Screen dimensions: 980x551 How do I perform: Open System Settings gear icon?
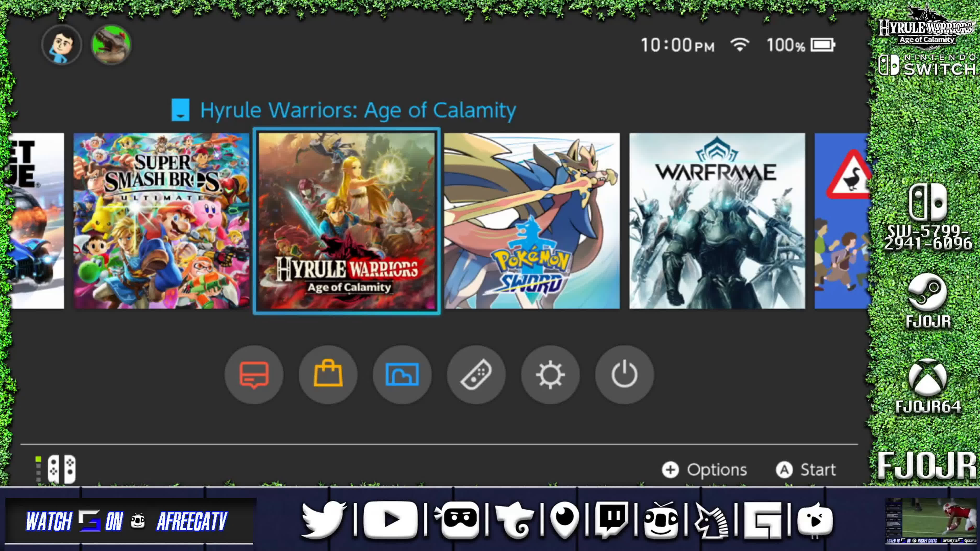point(551,375)
